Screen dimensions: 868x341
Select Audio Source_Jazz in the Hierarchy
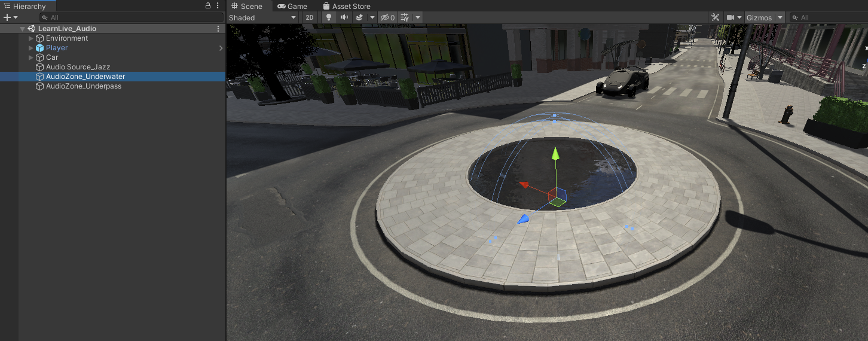(78, 67)
